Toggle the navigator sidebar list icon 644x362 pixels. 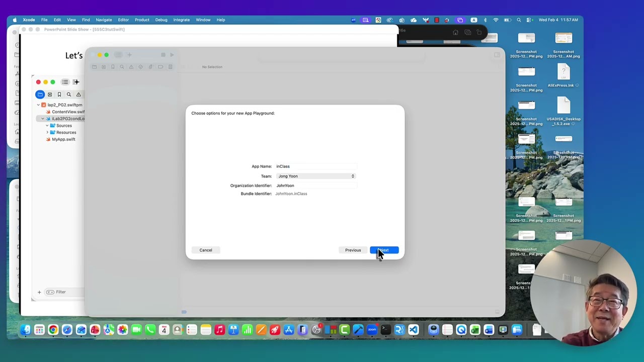click(65, 82)
